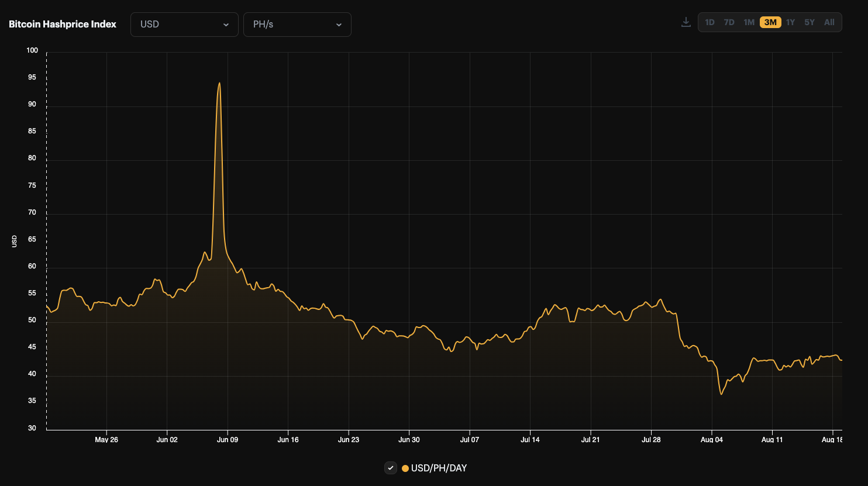Click the download chart data icon
The image size is (868, 486).
(686, 22)
